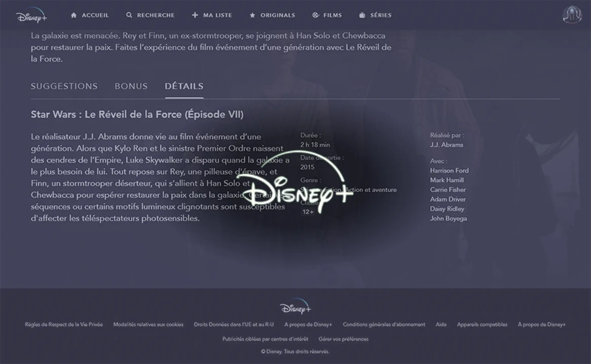
Task: Select the DÉTAILS tab
Action: click(184, 86)
